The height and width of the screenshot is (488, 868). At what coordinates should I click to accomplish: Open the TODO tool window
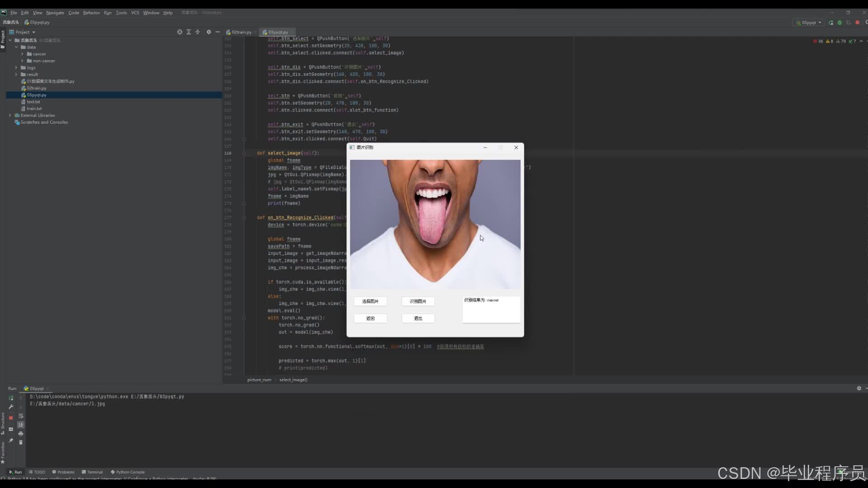[37, 472]
